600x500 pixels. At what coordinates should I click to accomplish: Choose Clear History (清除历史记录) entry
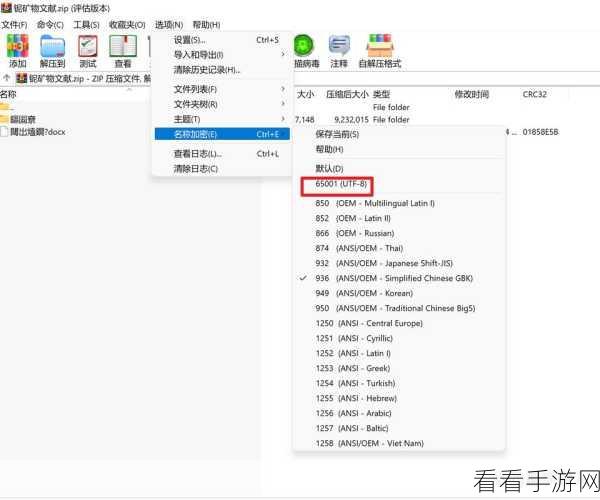click(222, 70)
